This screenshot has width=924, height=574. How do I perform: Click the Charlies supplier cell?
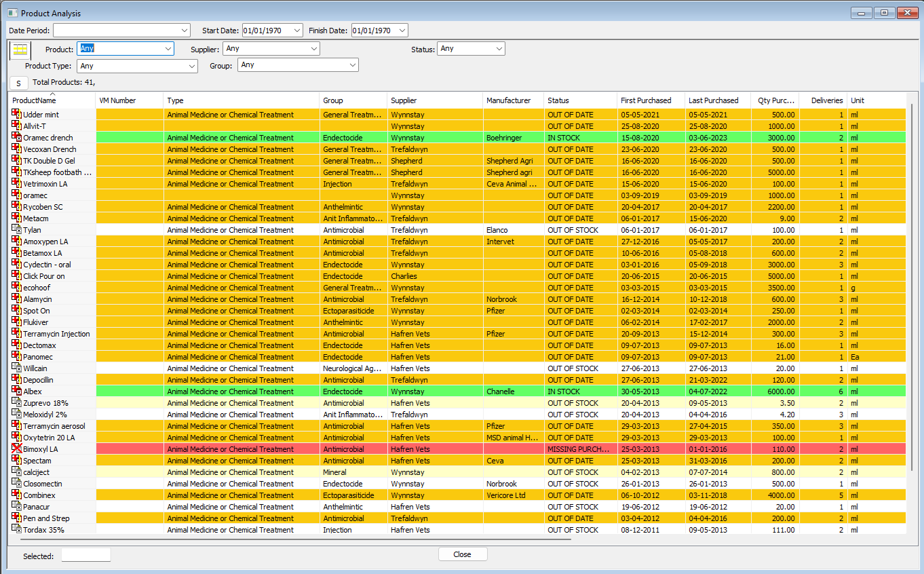[435, 276]
